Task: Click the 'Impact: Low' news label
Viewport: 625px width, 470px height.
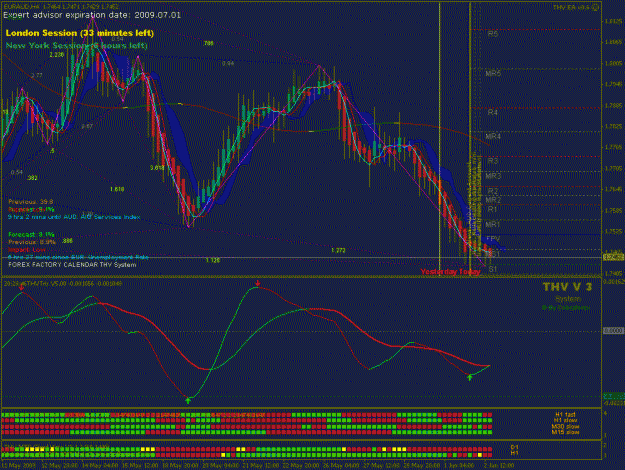Action: click(x=27, y=250)
